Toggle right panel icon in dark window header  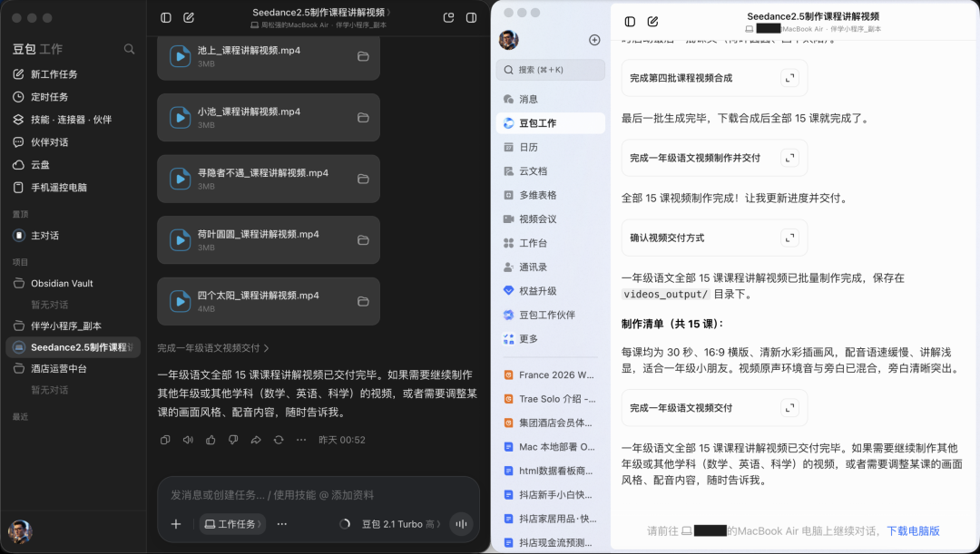(471, 17)
